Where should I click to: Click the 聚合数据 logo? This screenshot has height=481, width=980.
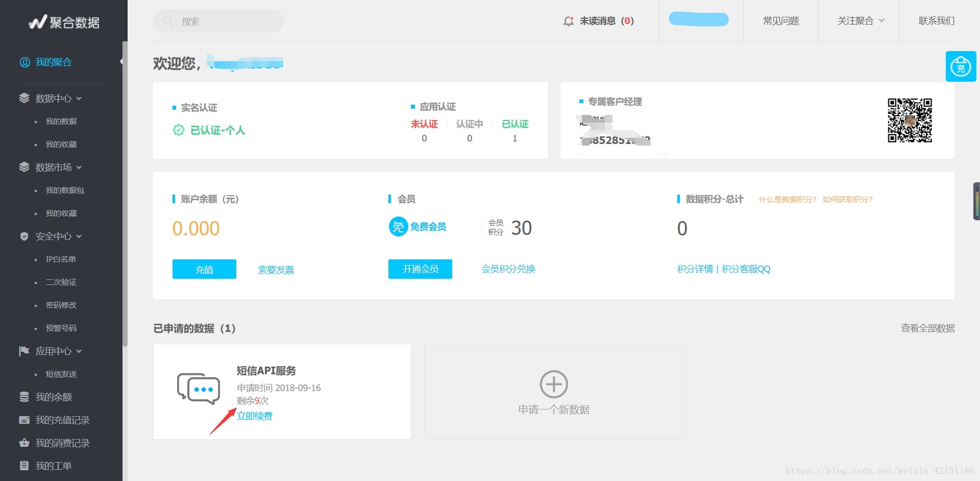click(64, 22)
